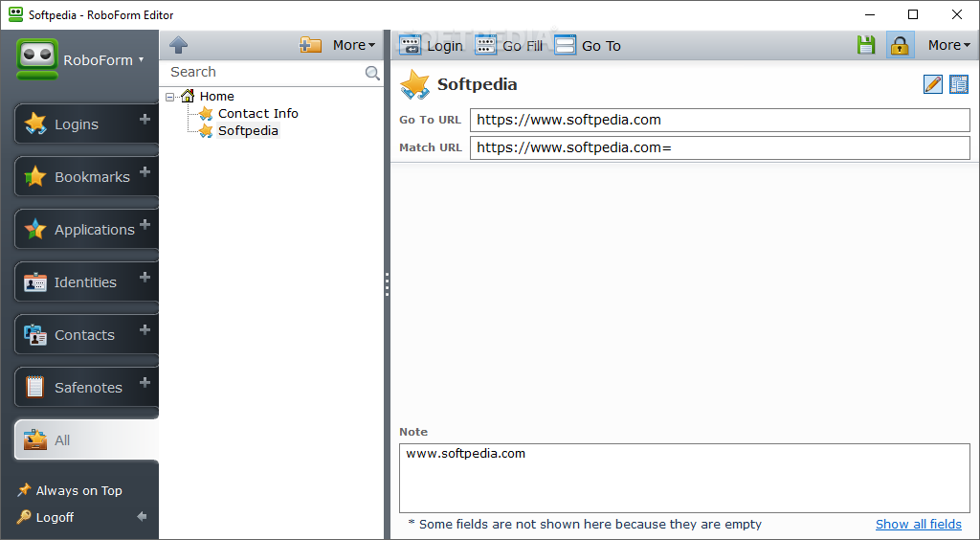
Task: Select Contact Info item in tree
Action: pos(257,114)
